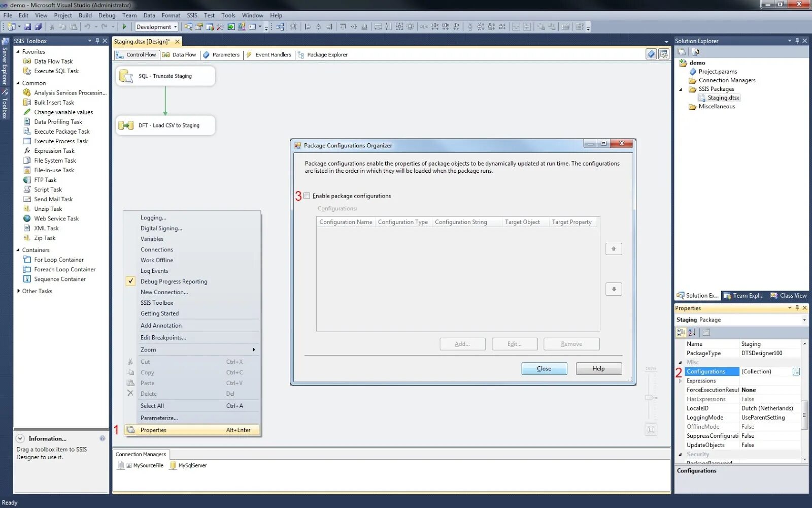Click the MySourceFile connection manager icon
The height and width of the screenshot is (508, 812).
[121, 465]
